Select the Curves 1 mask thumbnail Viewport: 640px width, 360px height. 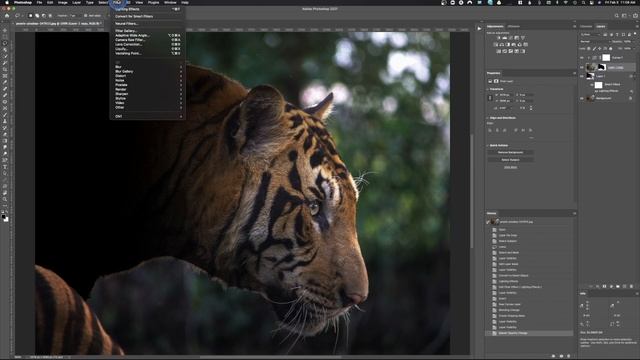(606, 58)
